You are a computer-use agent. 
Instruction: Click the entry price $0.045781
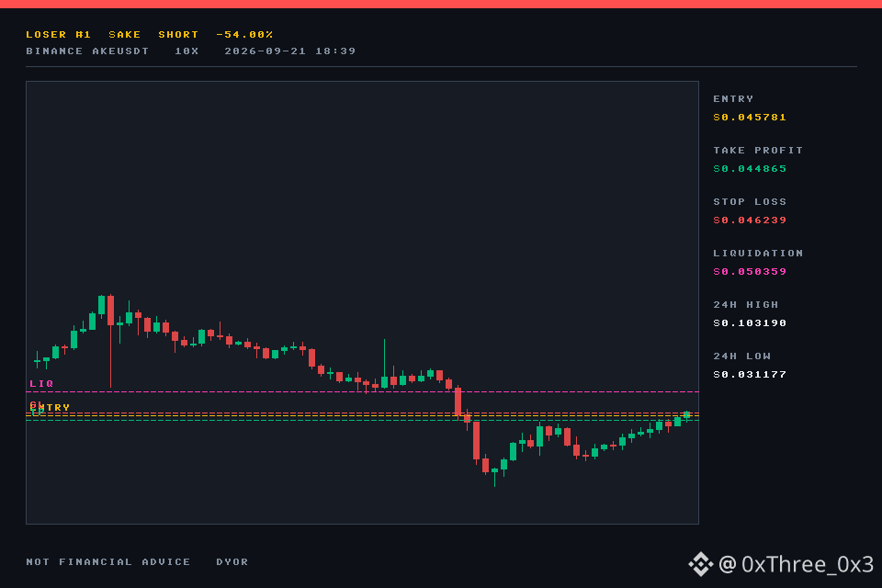(x=750, y=117)
